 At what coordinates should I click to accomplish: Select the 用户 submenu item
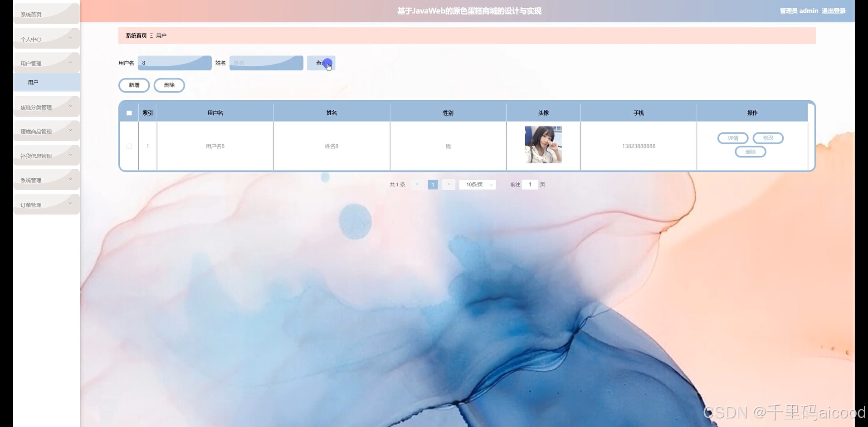pyautogui.click(x=46, y=82)
